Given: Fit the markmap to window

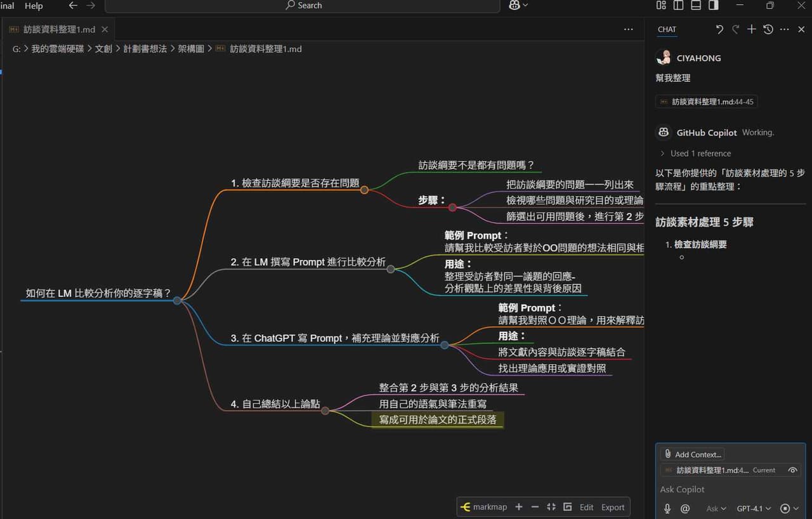Looking at the screenshot, I should [551, 507].
